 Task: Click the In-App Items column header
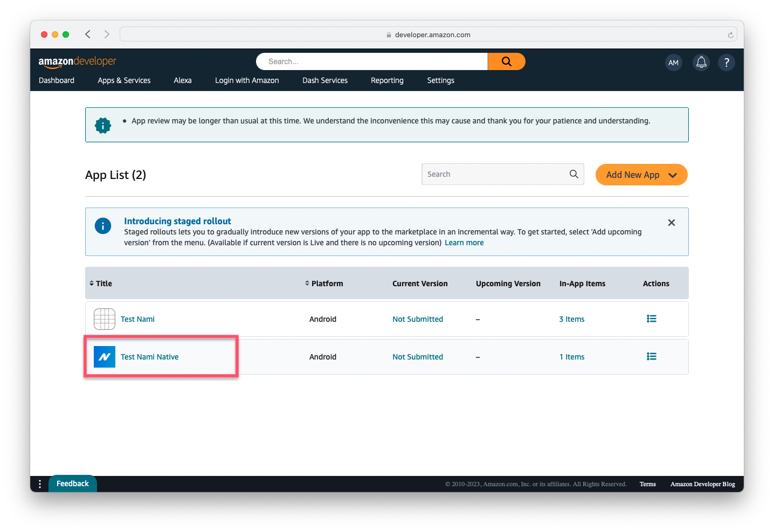582,284
